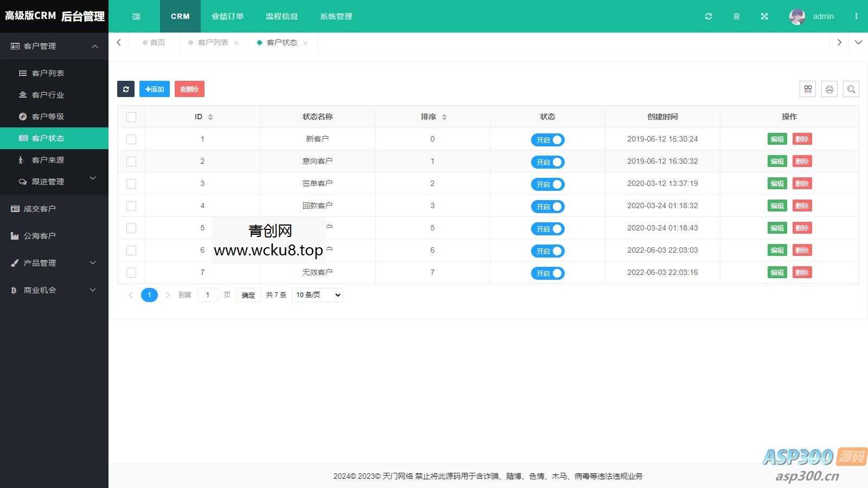Click the refresh icon in the top navbar

pyautogui.click(x=709, y=16)
